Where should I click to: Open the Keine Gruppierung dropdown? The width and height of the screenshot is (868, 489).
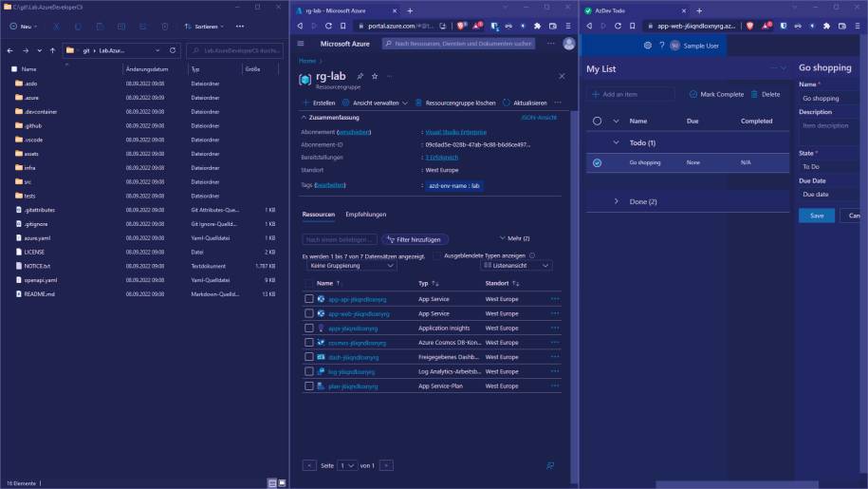coord(351,266)
